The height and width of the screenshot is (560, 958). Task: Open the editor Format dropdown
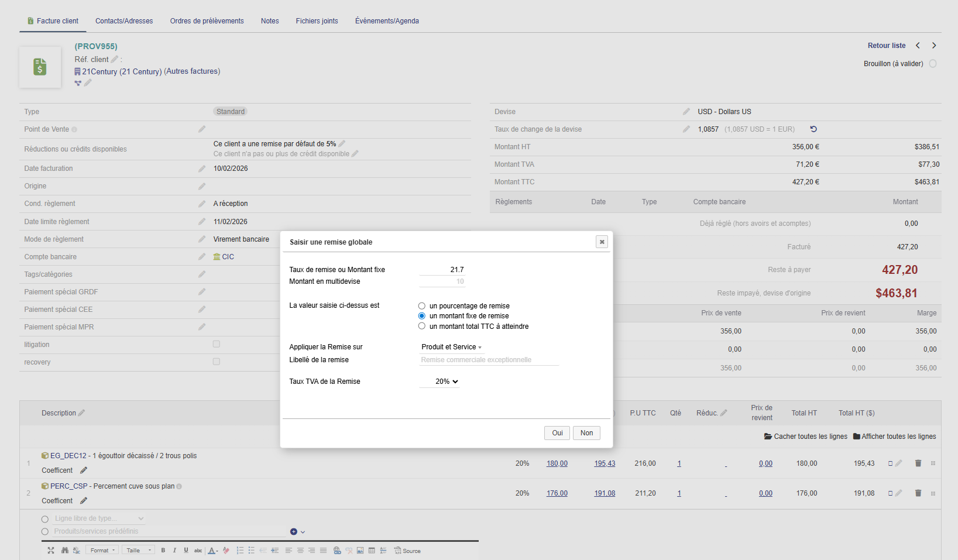point(102,551)
